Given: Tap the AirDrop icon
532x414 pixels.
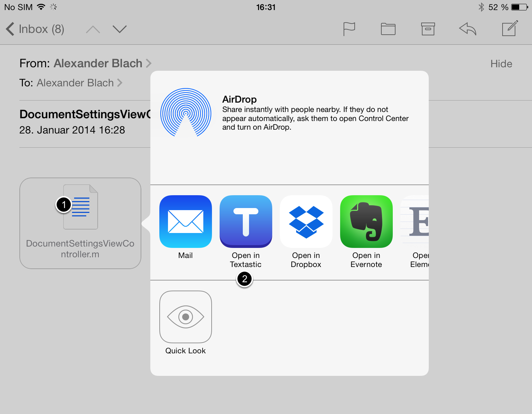Looking at the screenshot, I should coord(186,112).
